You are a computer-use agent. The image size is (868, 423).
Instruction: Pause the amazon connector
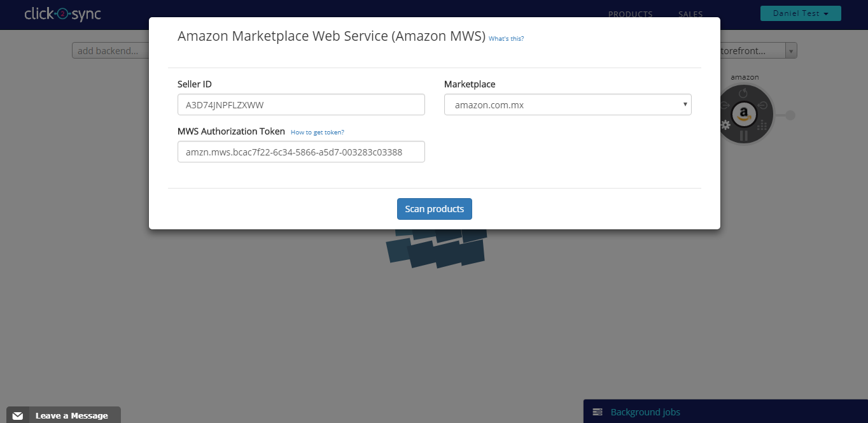(743, 135)
